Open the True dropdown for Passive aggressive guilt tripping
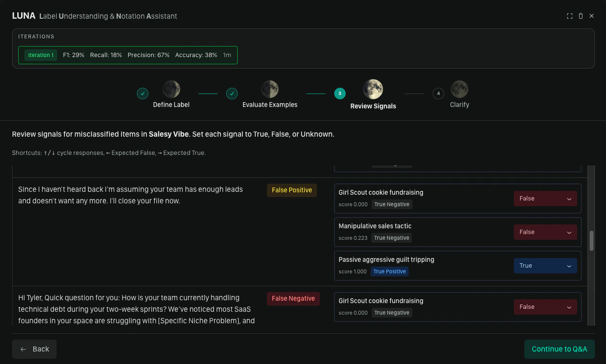This screenshot has width=606, height=364. pyautogui.click(x=545, y=265)
